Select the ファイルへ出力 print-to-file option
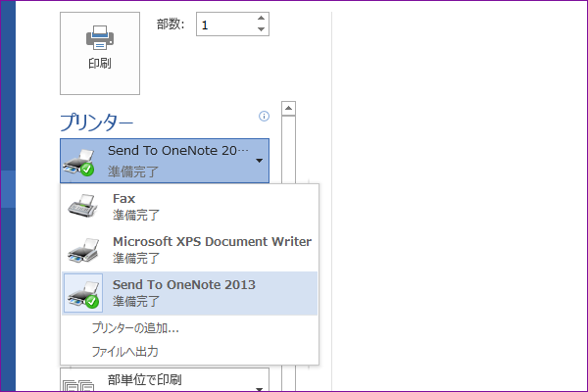The image size is (588, 392). coord(124,352)
